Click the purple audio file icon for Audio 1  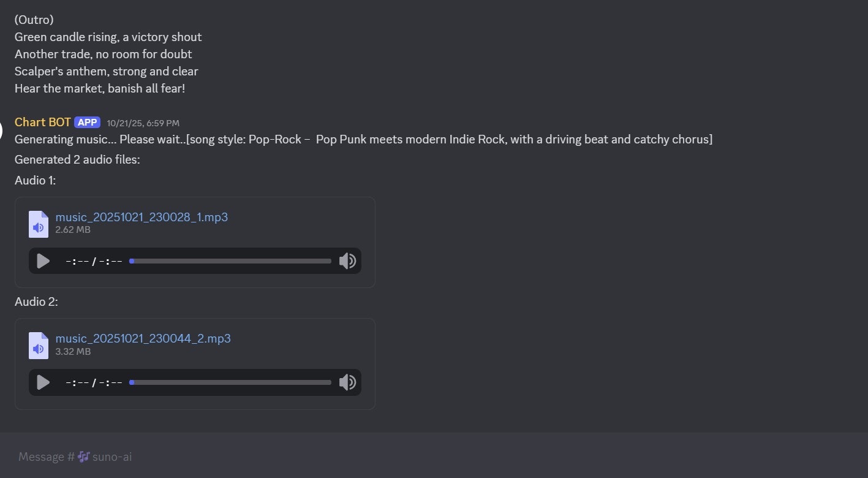coord(38,224)
